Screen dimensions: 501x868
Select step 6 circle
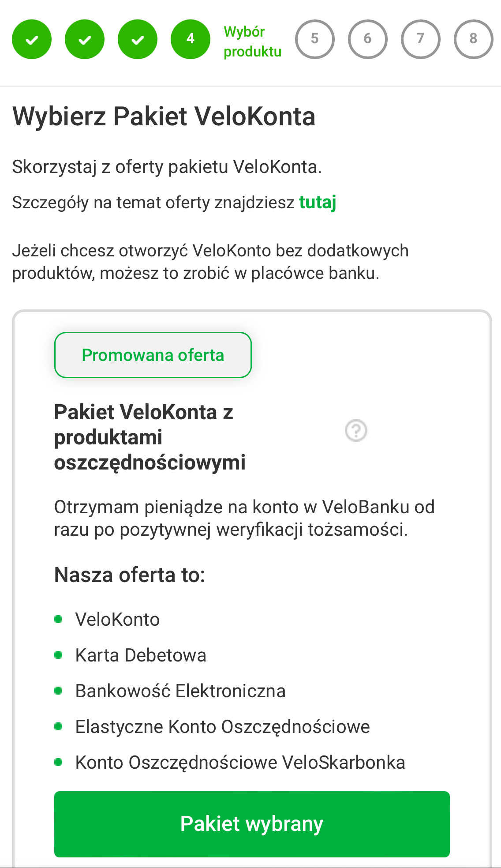[x=368, y=40]
